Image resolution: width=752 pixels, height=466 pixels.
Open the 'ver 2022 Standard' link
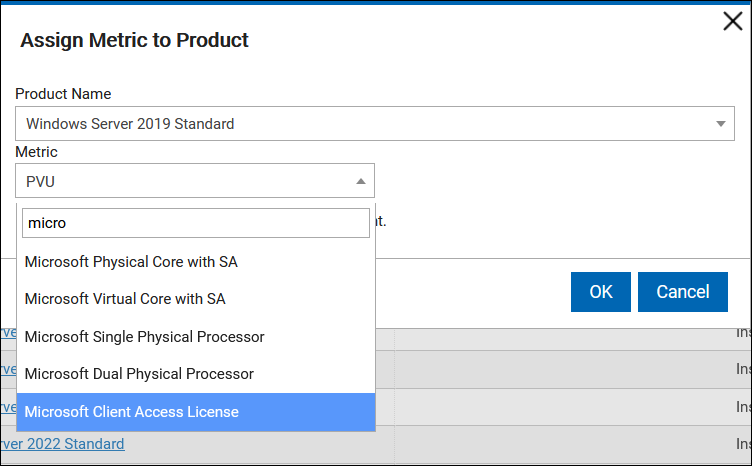click(x=62, y=444)
